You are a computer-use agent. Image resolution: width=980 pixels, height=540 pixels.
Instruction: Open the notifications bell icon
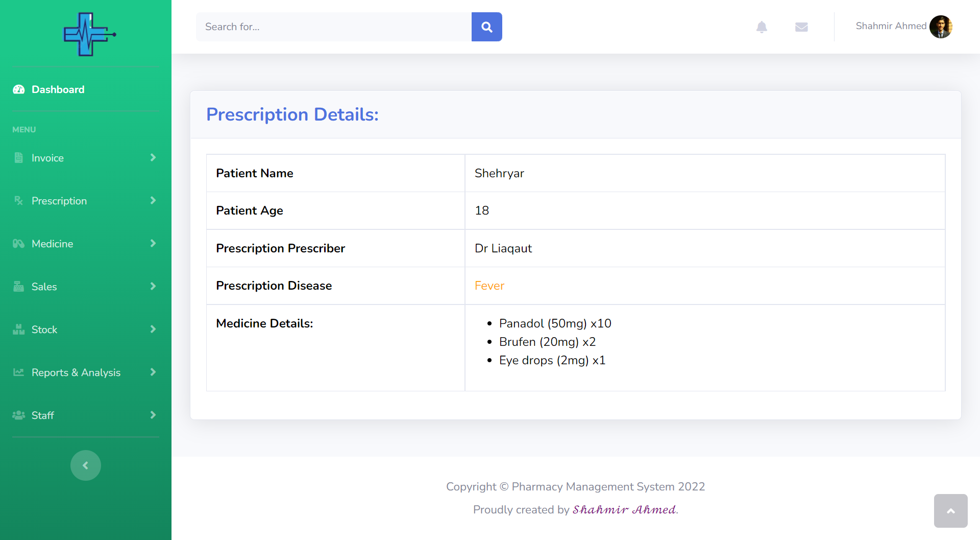[762, 27]
